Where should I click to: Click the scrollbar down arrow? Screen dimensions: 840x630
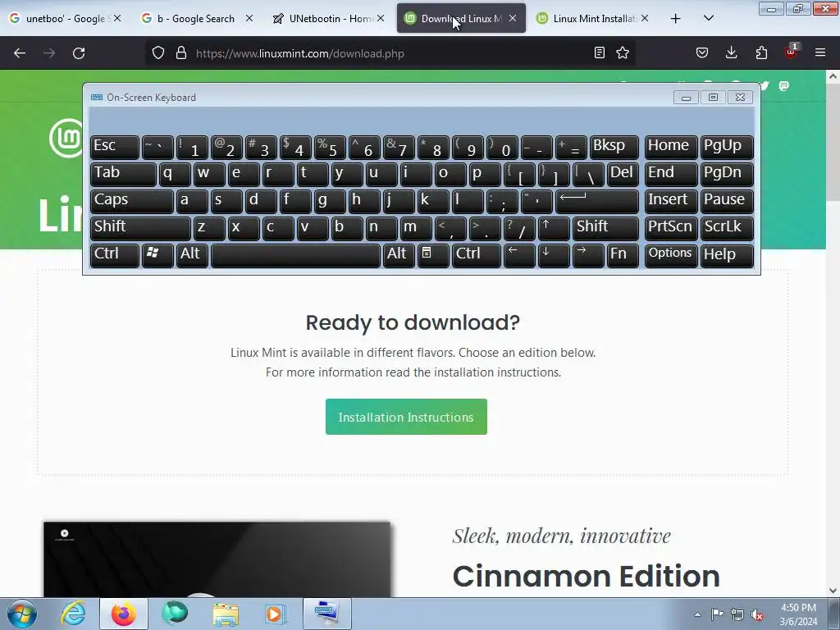833,591
